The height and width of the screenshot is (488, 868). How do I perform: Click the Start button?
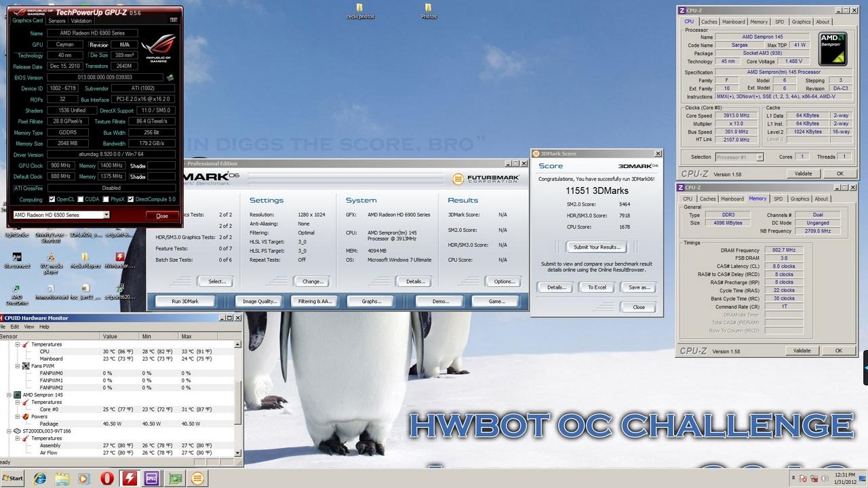click(14, 479)
